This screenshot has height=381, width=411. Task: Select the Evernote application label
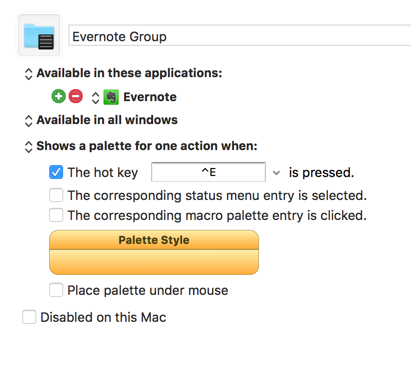150,97
